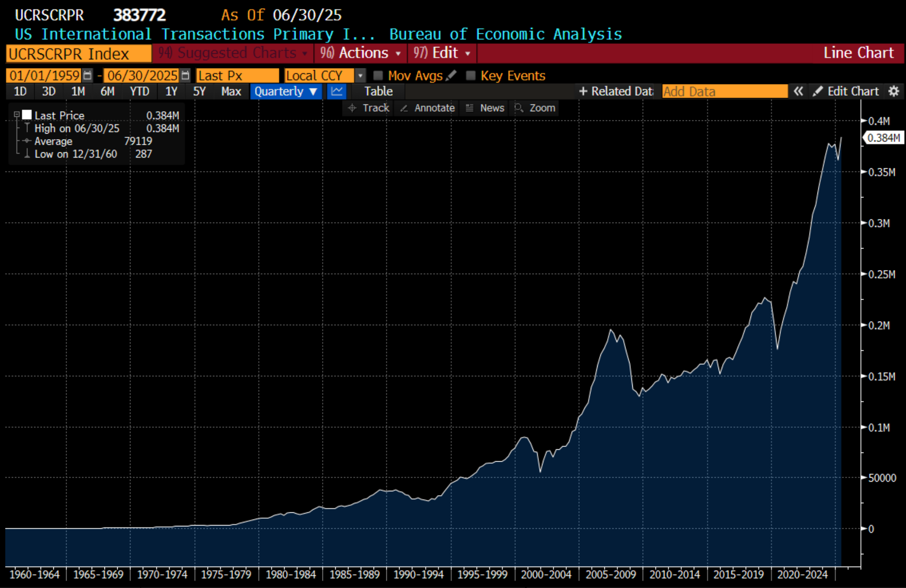The width and height of the screenshot is (906, 588).
Task: Activate the Zoom magnifier tool
Action: pos(535,108)
